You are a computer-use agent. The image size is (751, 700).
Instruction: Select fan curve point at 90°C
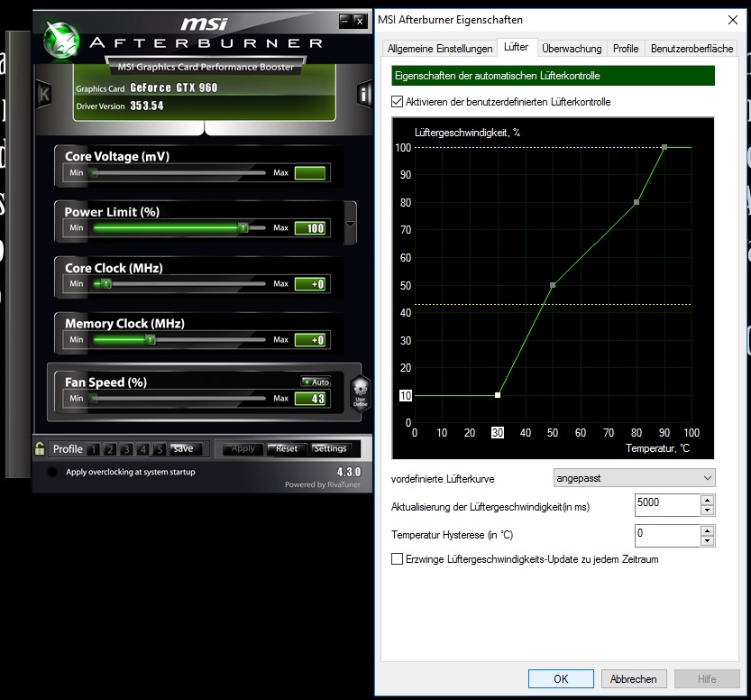click(x=664, y=147)
